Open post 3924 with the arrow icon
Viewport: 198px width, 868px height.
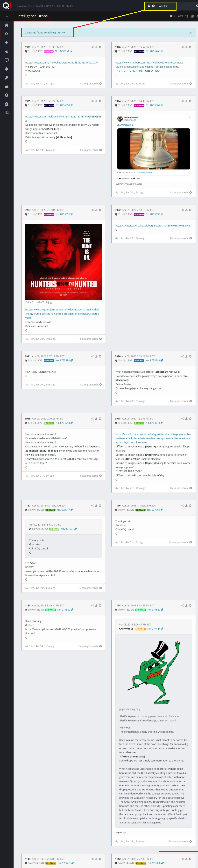click(190, 101)
